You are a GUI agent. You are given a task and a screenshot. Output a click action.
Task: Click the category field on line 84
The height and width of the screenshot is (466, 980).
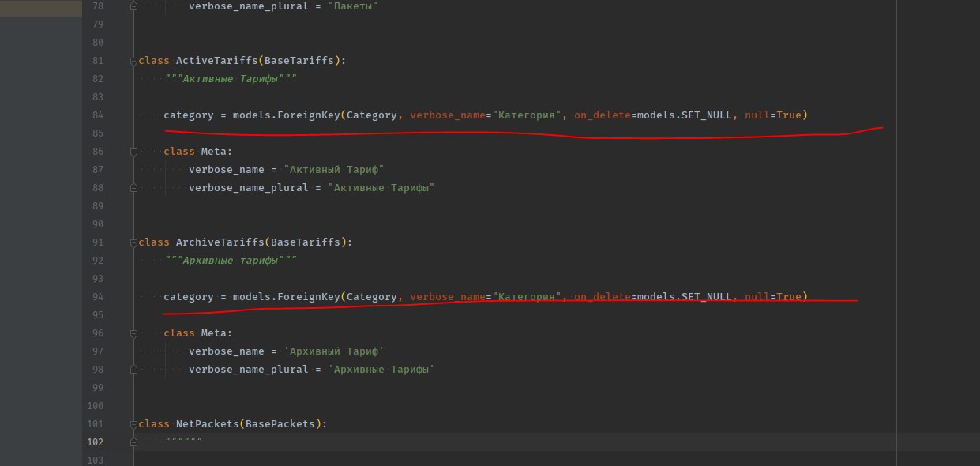pos(189,115)
